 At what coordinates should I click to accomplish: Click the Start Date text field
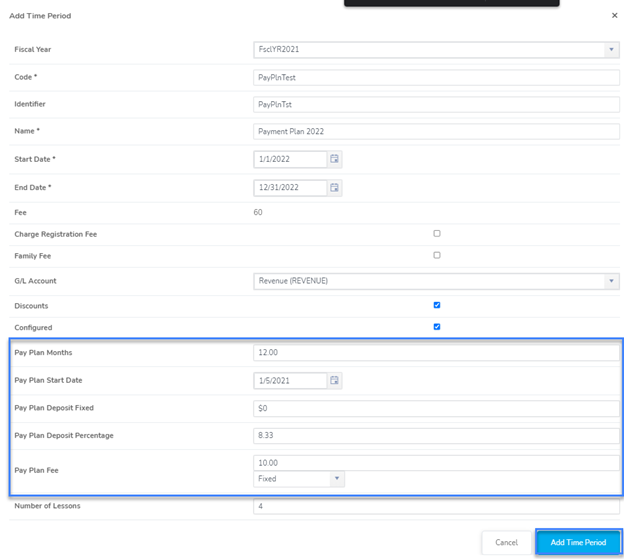click(291, 159)
